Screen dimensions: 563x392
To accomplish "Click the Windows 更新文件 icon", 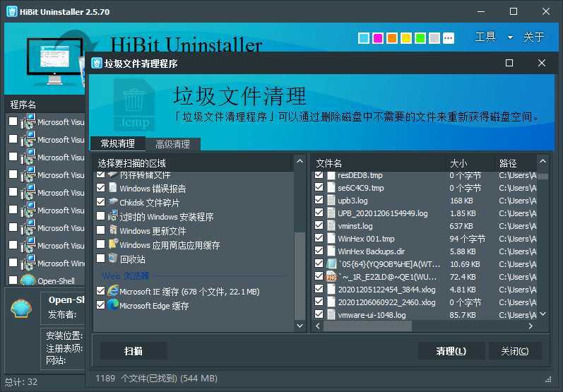I will click(x=113, y=230).
